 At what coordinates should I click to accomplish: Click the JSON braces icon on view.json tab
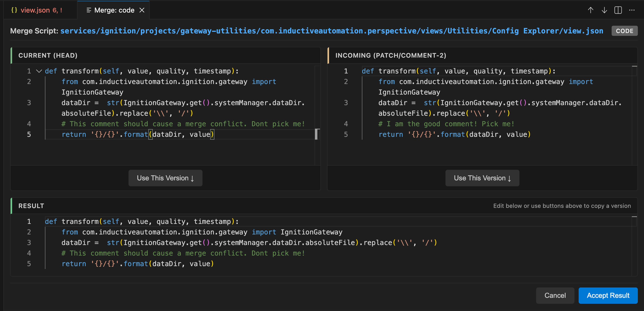14,10
